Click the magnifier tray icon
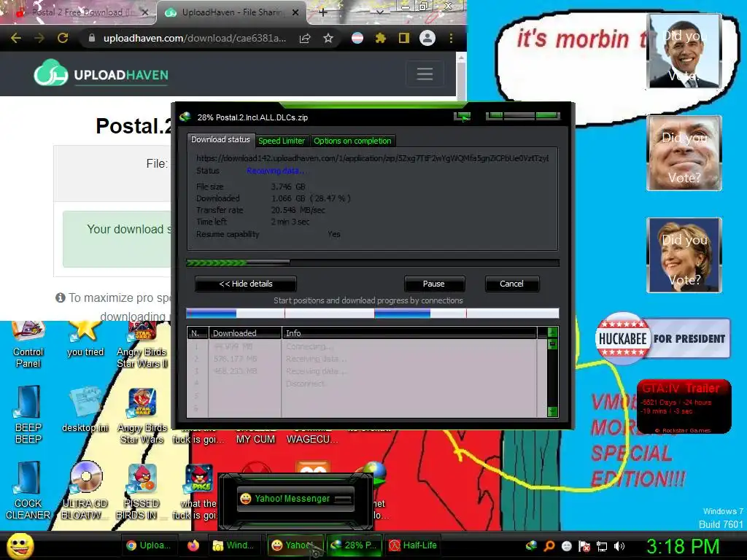Image resolution: width=747 pixels, height=560 pixels. [x=549, y=545]
